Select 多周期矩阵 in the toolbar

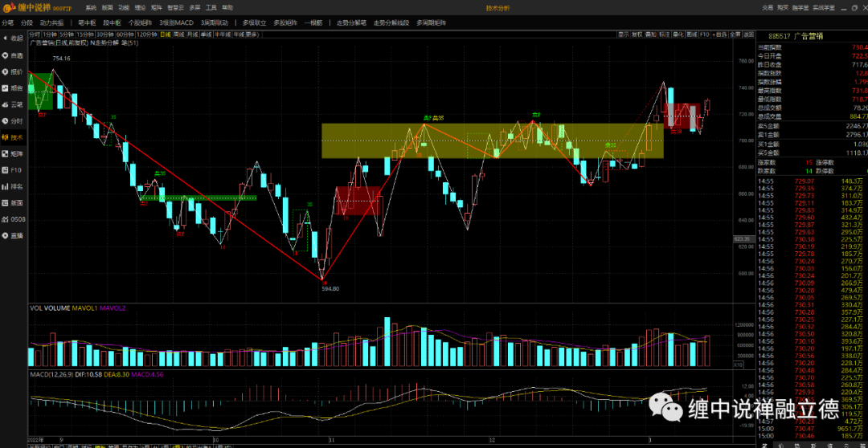432,23
